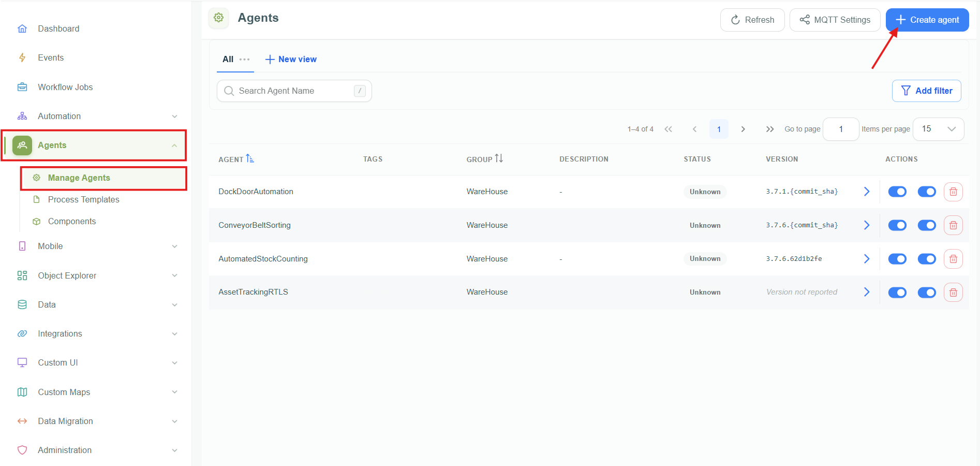Image resolution: width=980 pixels, height=466 pixels.
Task: Click the Add filter button
Action: [x=926, y=91]
